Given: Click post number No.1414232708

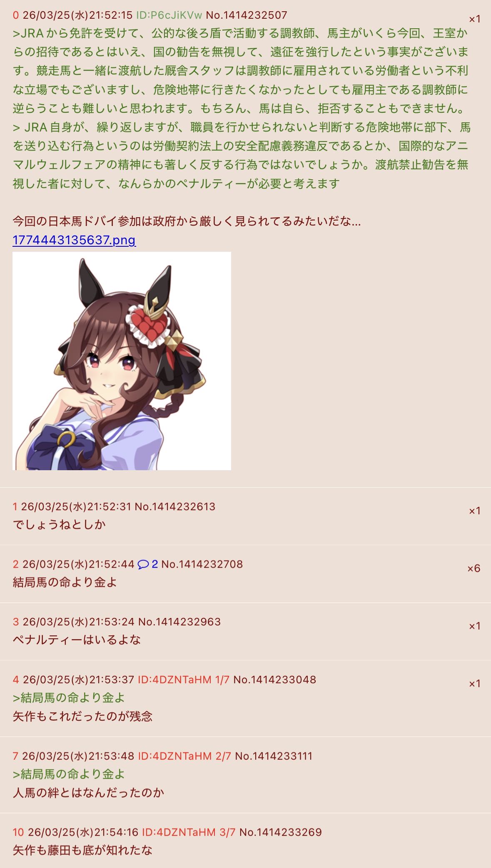Looking at the screenshot, I should 202,564.
